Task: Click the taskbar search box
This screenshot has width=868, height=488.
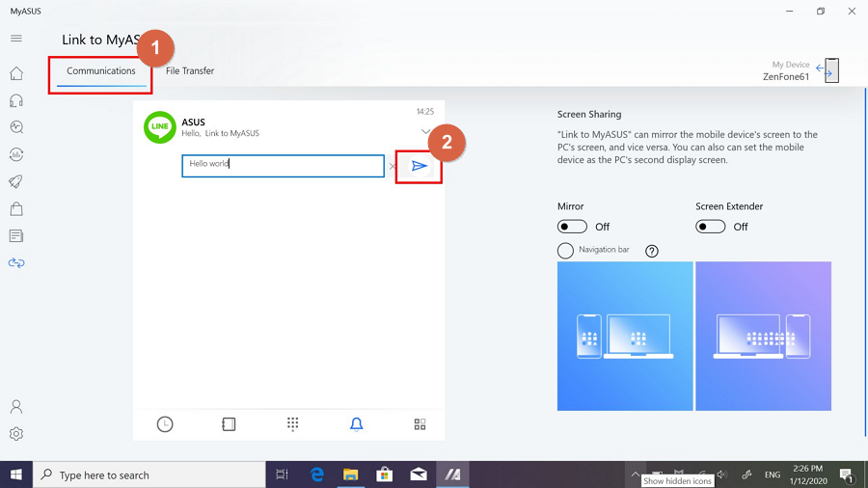Action: click(149, 474)
